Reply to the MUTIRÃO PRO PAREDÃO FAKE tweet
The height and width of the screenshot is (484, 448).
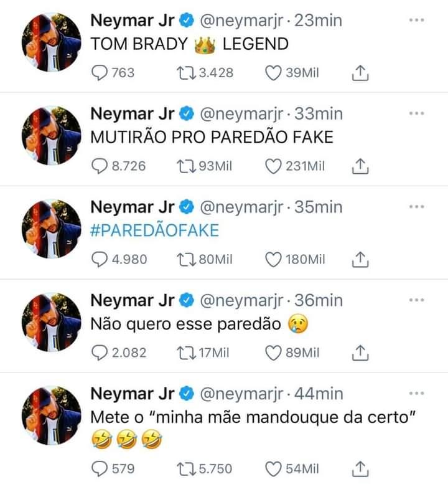coord(100,166)
